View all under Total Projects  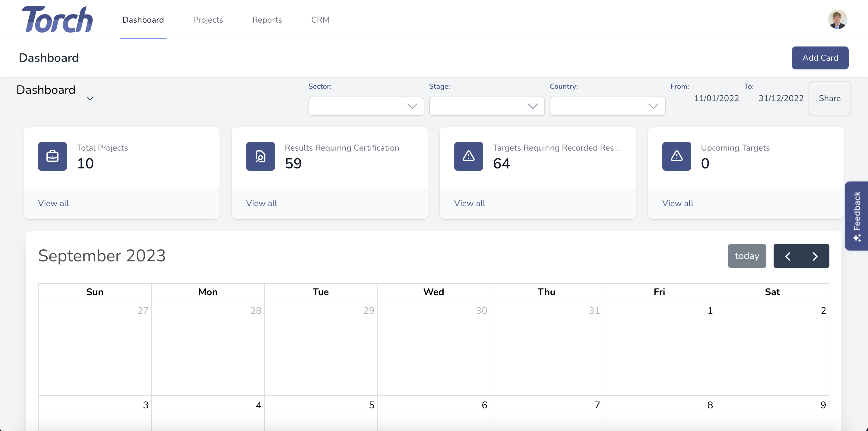pos(54,203)
